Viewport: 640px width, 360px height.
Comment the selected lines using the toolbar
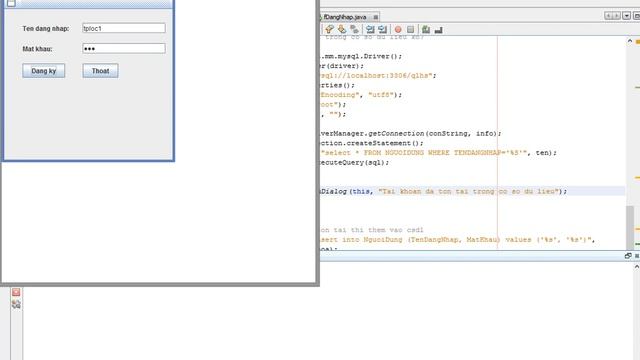426,29
